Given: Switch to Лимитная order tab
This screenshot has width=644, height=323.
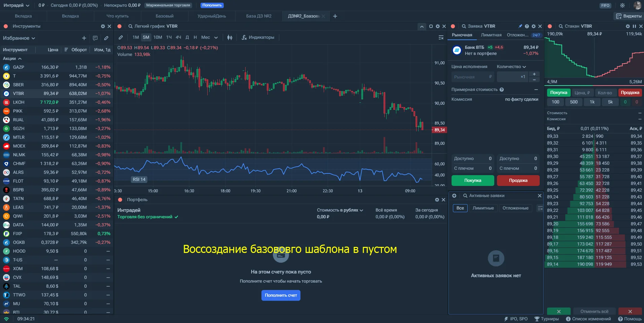Looking at the screenshot, I should [491, 35].
